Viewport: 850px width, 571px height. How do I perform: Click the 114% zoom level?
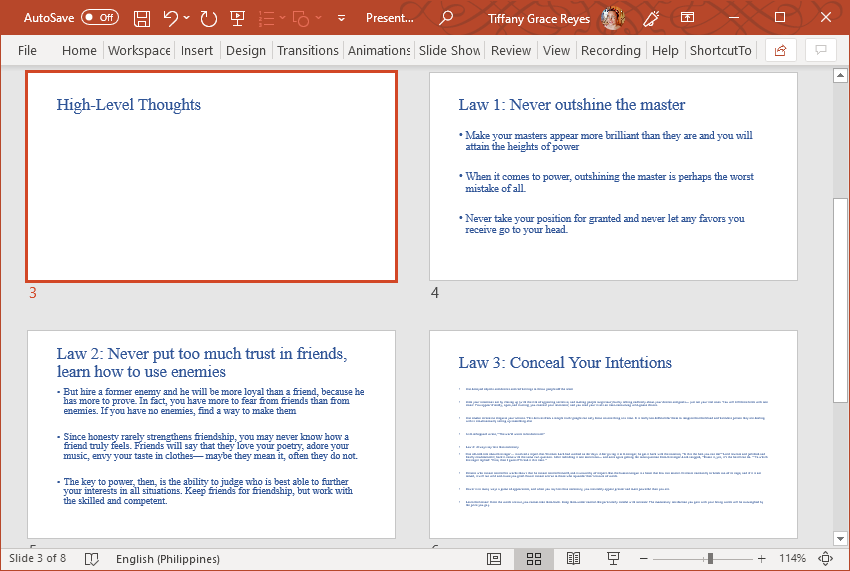[x=792, y=558]
